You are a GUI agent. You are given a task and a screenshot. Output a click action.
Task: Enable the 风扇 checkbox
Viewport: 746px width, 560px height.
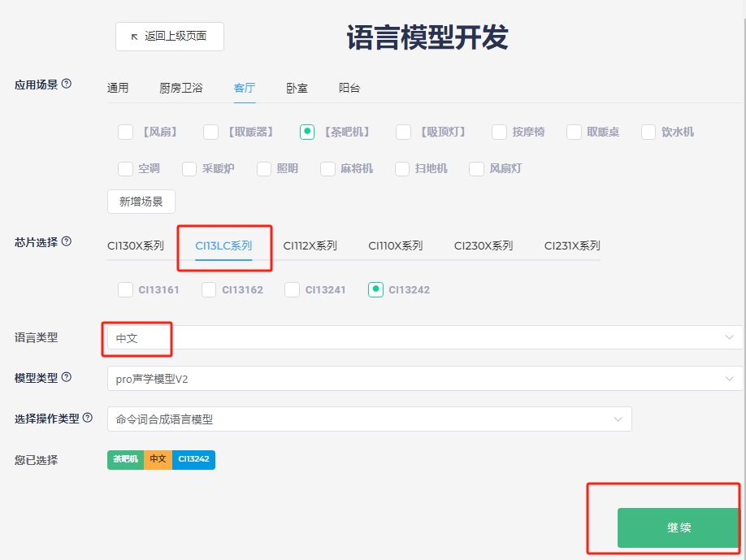[126, 131]
